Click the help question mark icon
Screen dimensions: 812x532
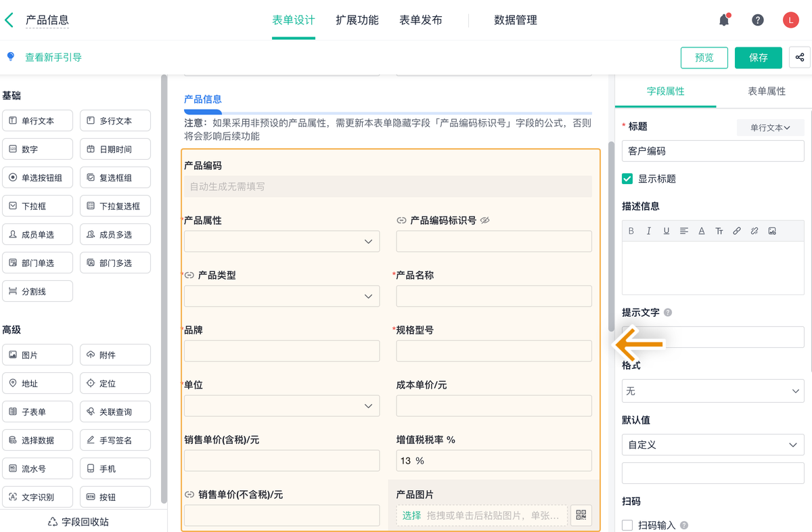coord(758,20)
